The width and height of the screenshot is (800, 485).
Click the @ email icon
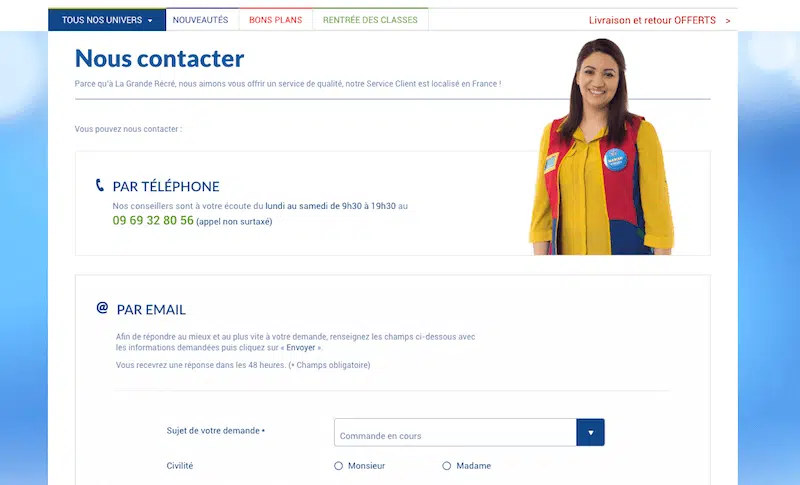(102, 308)
